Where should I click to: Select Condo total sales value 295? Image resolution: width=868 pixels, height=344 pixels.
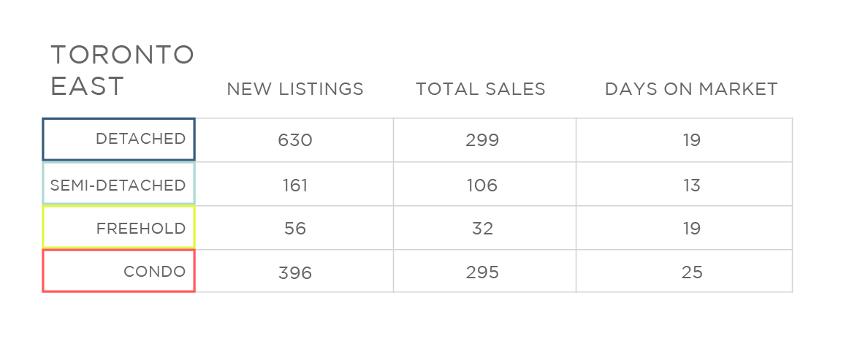click(482, 272)
